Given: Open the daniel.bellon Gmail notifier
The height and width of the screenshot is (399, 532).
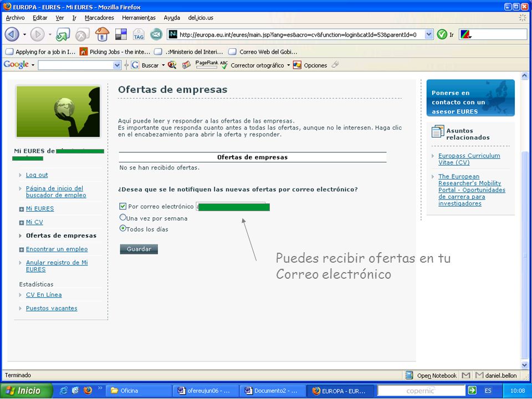Looking at the screenshot, I should (496, 375).
